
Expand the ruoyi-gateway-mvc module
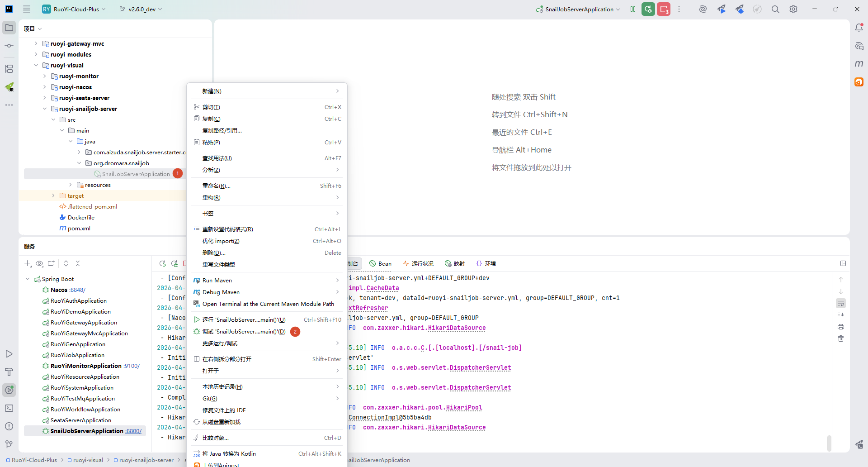36,44
